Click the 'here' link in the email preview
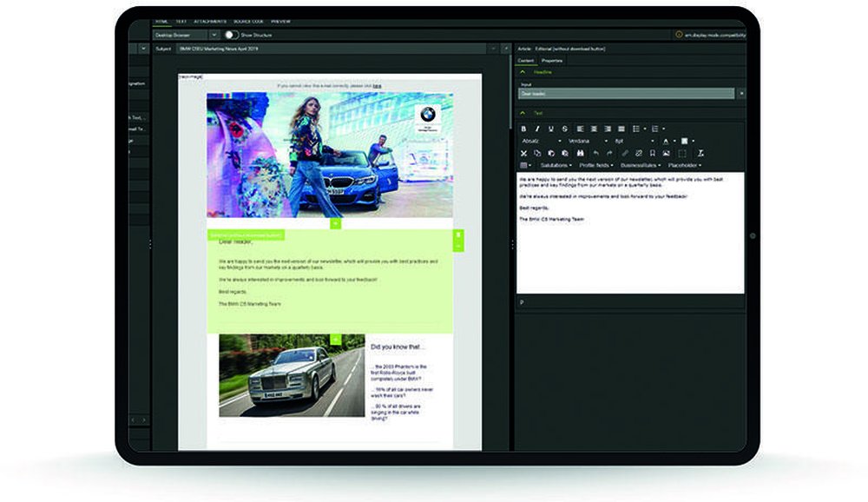Screen dimensions: 868x502 pos(377,86)
